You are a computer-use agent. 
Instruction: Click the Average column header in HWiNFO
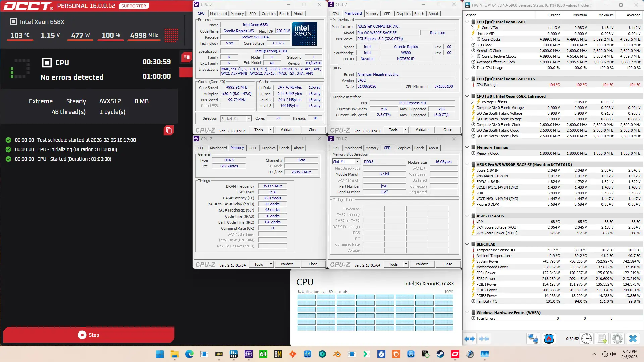coord(633,15)
